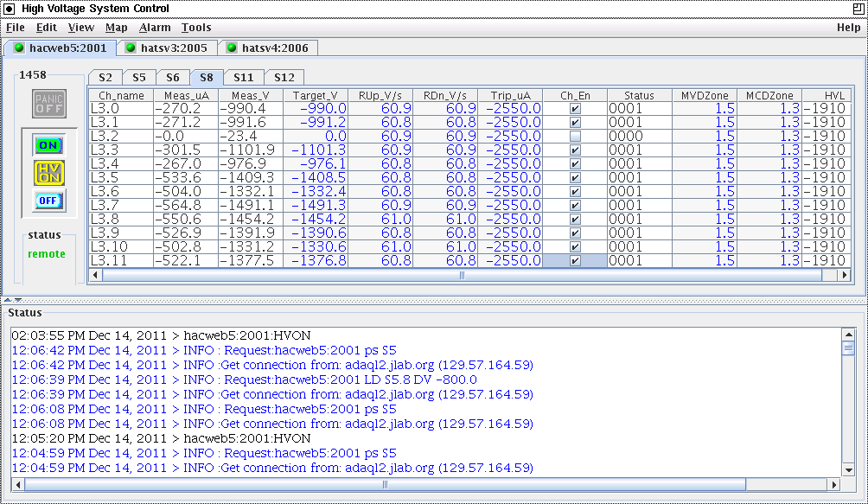The width and height of the screenshot is (868, 504).
Task: Toggle Ch_En checkbox for channel L3.4
Action: [x=575, y=164]
